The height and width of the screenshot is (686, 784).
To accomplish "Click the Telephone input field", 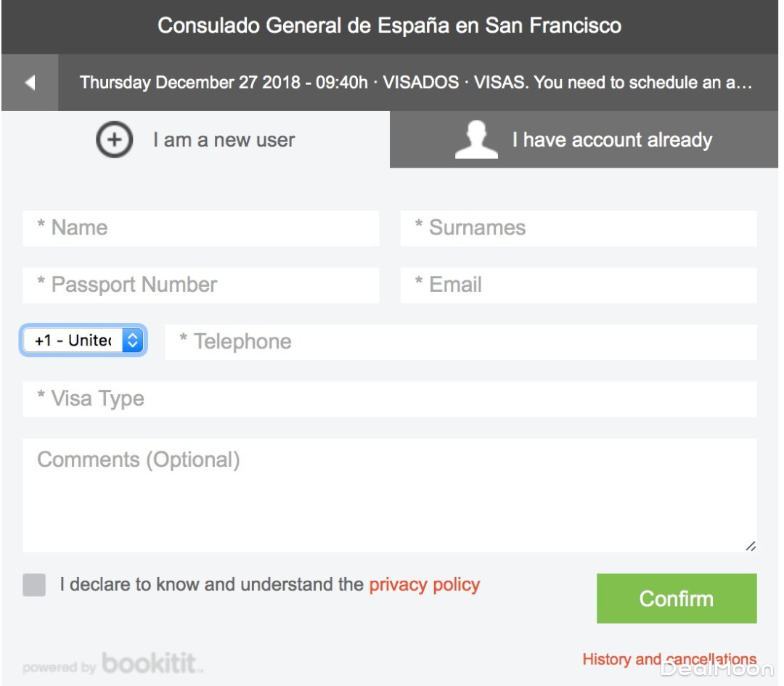I will pyautogui.click(x=460, y=342).
